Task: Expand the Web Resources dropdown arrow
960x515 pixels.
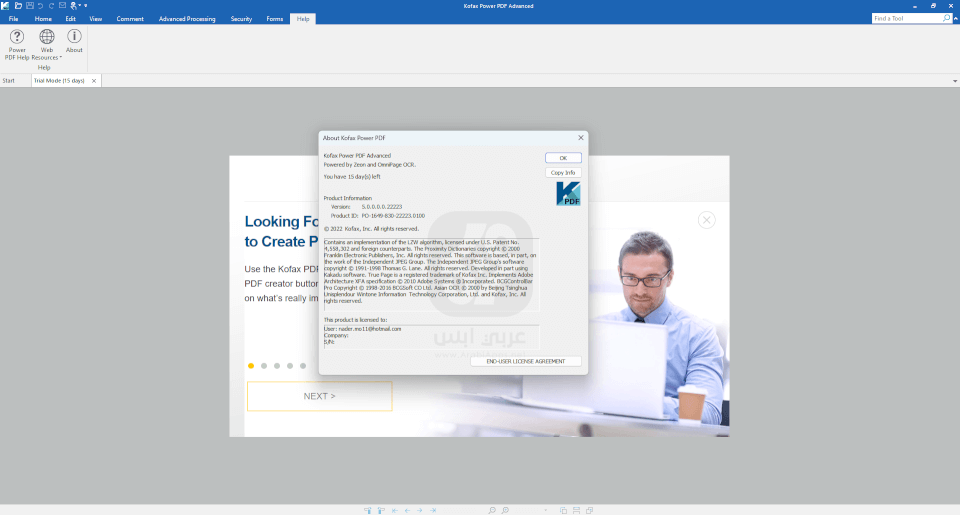Action: 61,58
